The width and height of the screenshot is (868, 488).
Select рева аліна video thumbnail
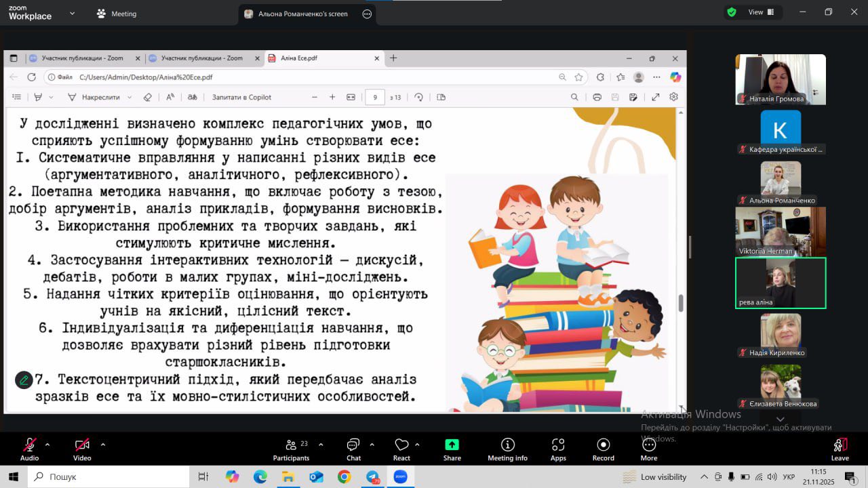point(781,283)
